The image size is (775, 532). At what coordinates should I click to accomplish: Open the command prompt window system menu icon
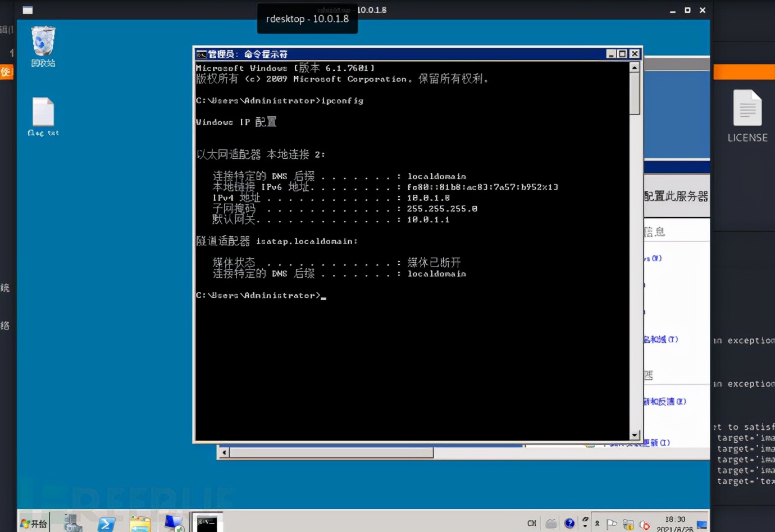(x=202, y=54)
